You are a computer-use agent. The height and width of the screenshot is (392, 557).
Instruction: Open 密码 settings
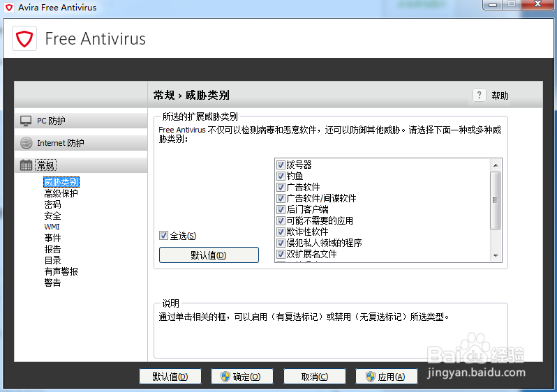coord(52,204)
